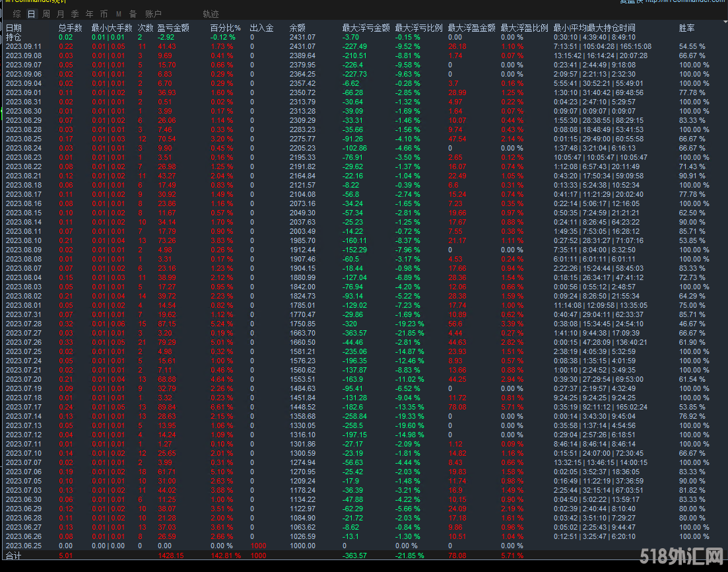Click the 盈亏金额 column header
728x572 pixels.
click(x=173, y=28)
